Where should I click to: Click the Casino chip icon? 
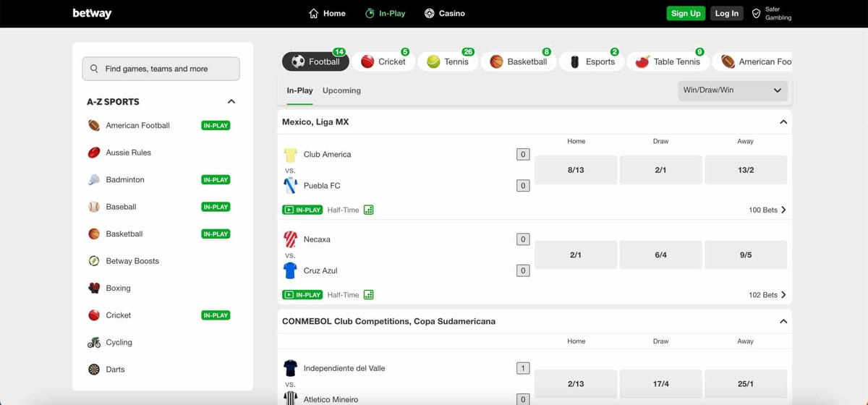[x=430, y=13]
